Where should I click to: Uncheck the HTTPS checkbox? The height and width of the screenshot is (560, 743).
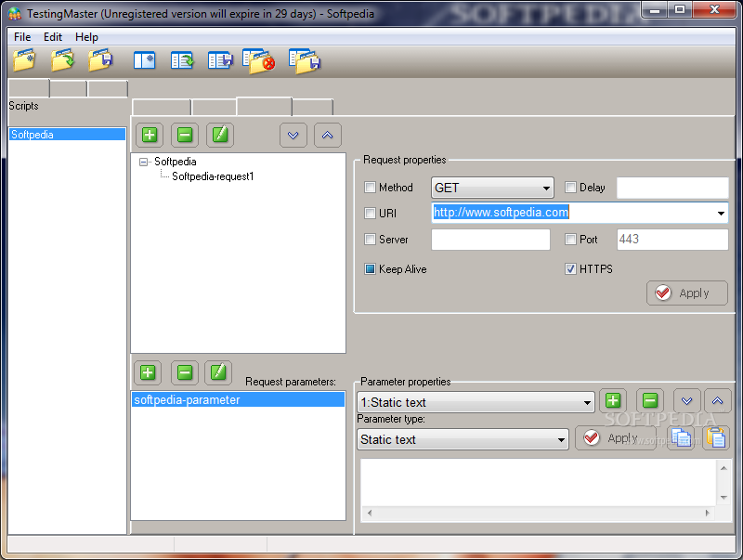click(570, 269)
